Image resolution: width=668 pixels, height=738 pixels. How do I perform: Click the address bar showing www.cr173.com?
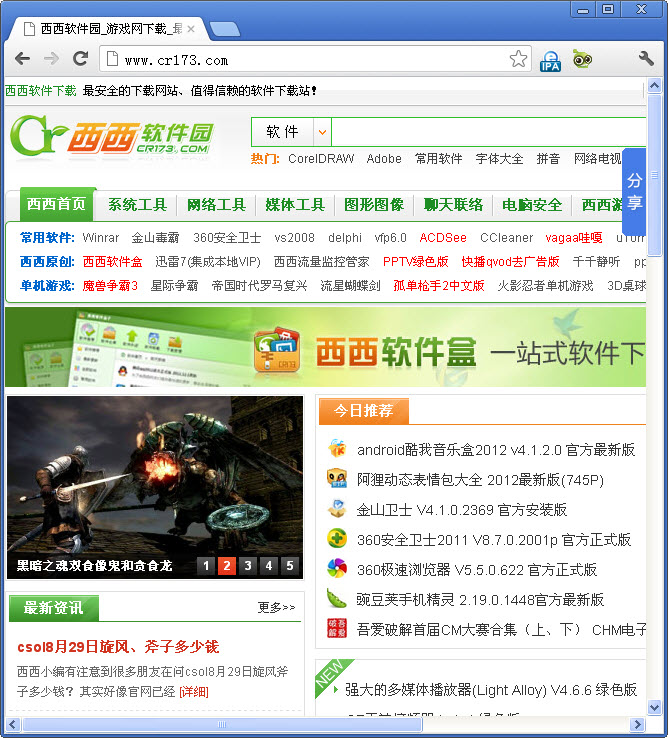click(x=315, y=59)
